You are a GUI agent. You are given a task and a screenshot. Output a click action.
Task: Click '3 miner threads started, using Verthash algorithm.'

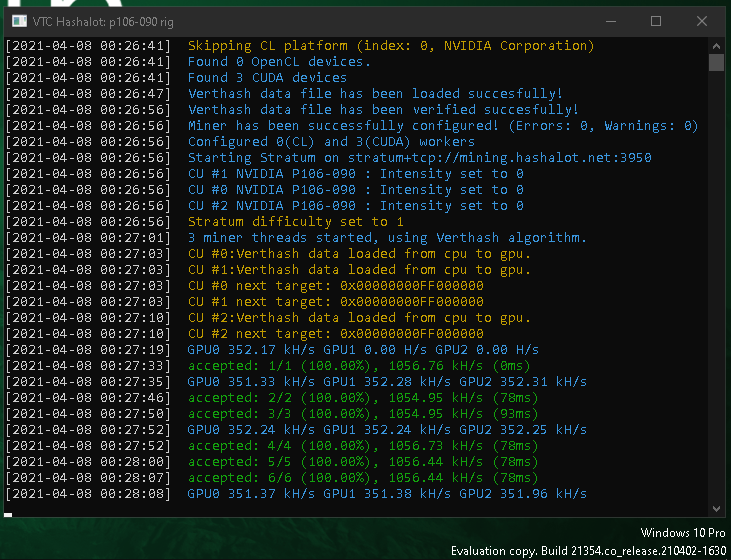387,237
